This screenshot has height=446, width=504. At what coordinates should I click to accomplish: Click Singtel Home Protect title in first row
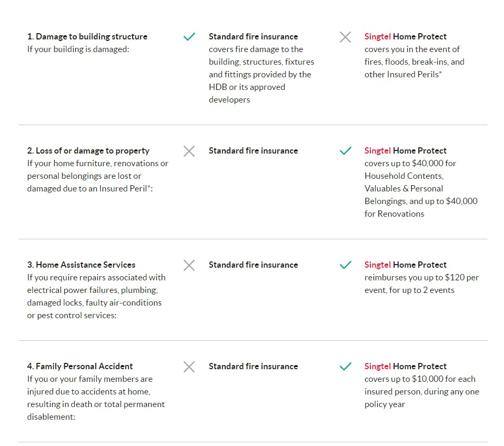405,37
